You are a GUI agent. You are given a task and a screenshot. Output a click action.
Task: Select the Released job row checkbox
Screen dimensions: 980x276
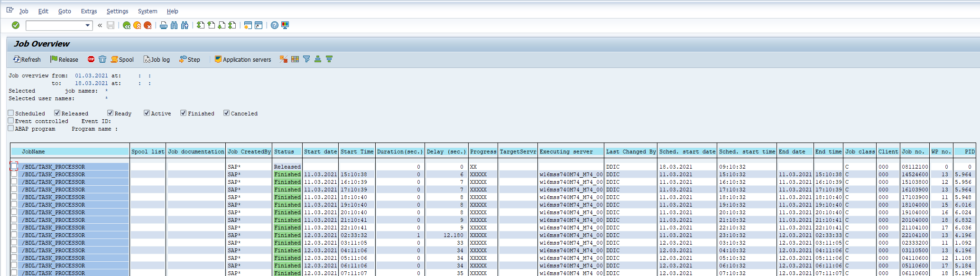coord(14,166)
